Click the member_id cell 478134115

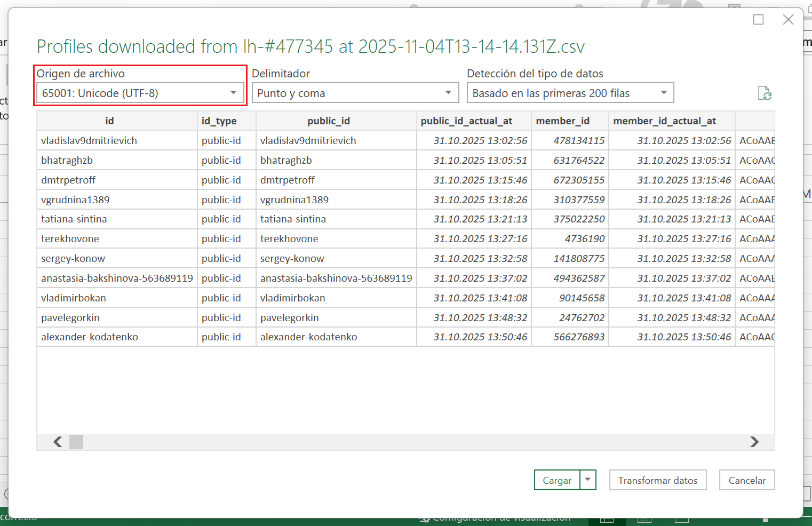click(x=578, y=141)
